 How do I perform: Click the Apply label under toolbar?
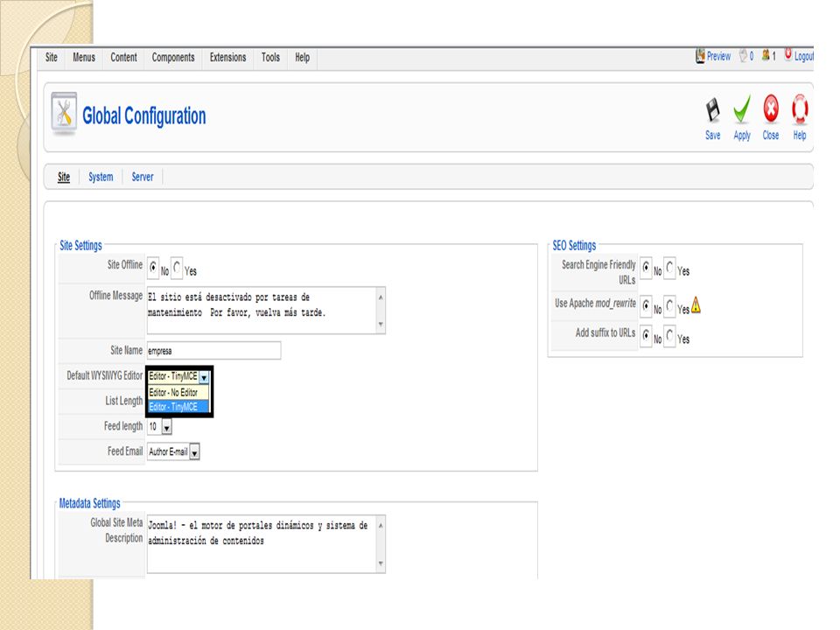[742, 136]
